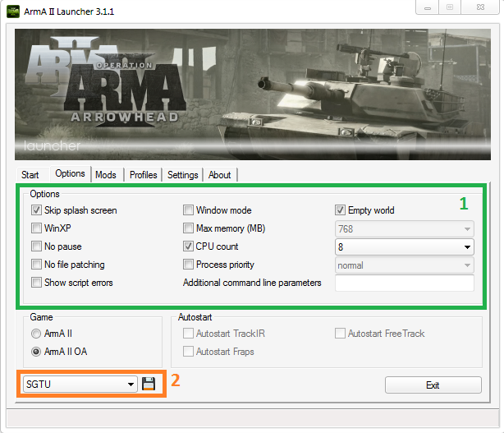Check the No file patching option
Screen dimensions: 504x433
(x=36, y=264)
